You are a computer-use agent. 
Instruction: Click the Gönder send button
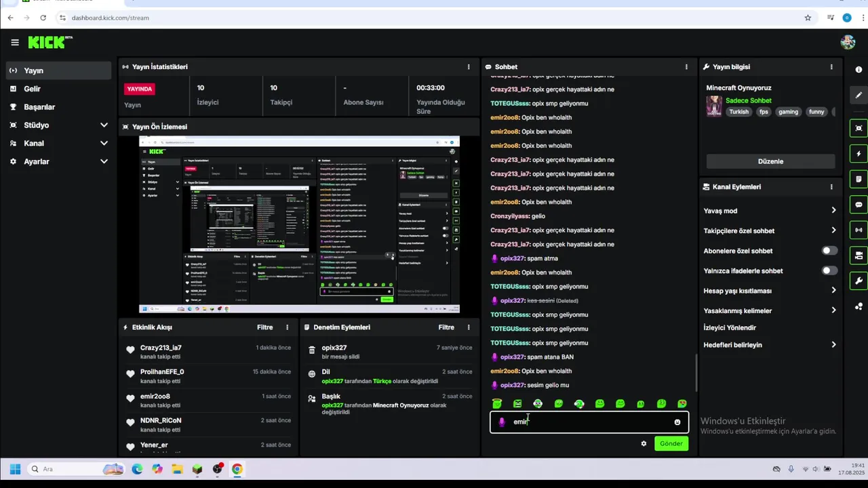click(671, 444)
